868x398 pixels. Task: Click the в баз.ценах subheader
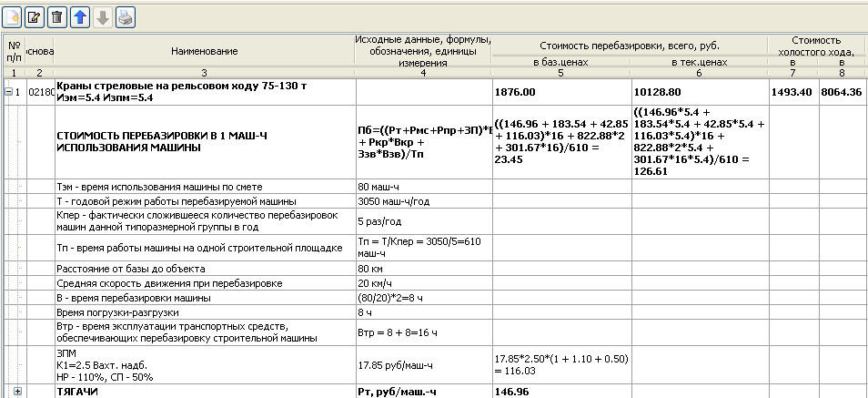(560, 62)
